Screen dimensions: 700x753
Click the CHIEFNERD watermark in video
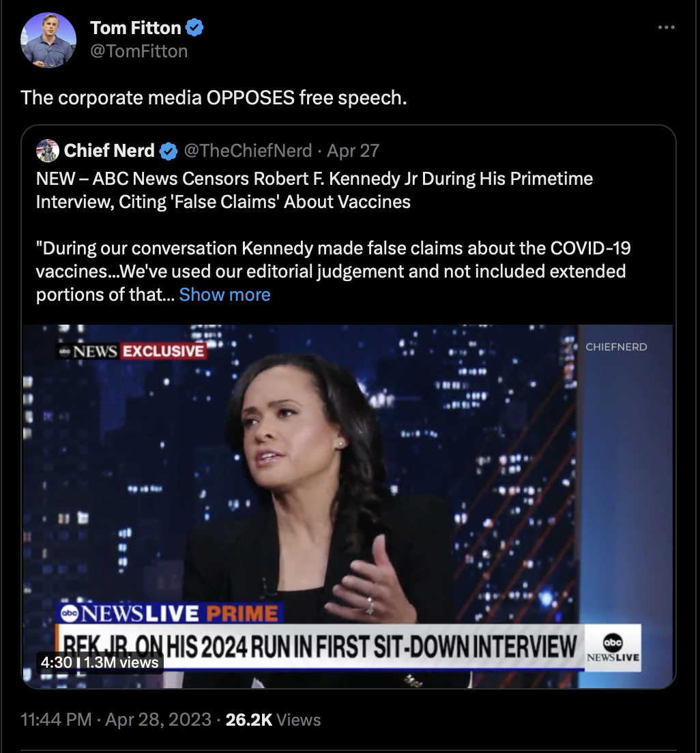pyautogui.click(x=616, y=346)
